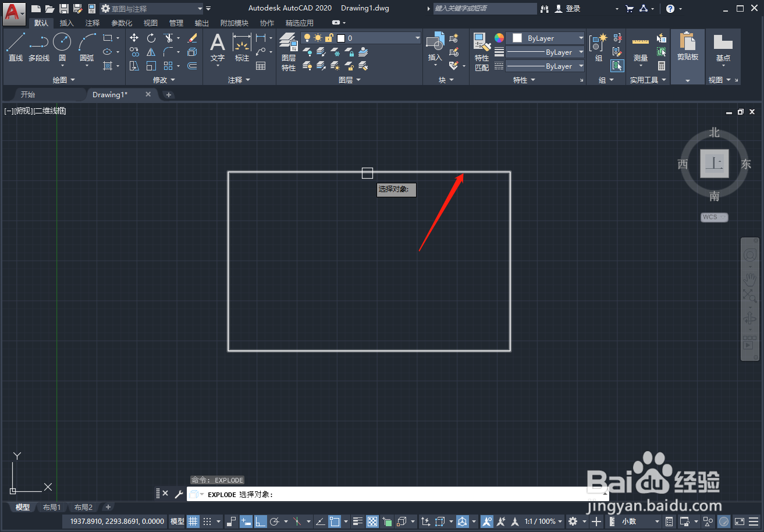
Task: Open the 开始 file tab
Action: tap(27, 94)
